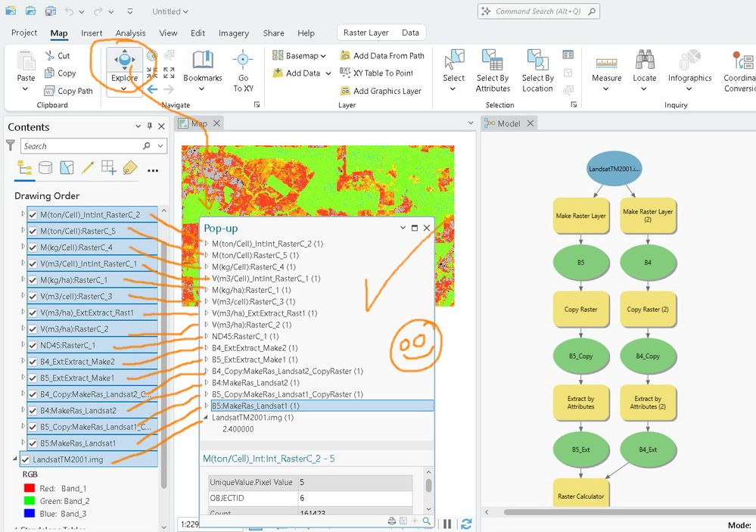Click the Go To XY icon
Viewport: 756px width, 532px height.
pyautogui.click(x=243, y=70)
